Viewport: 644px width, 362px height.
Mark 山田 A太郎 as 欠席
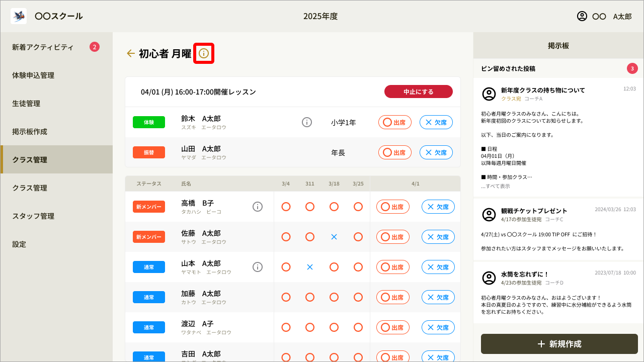tap(436, 152)
